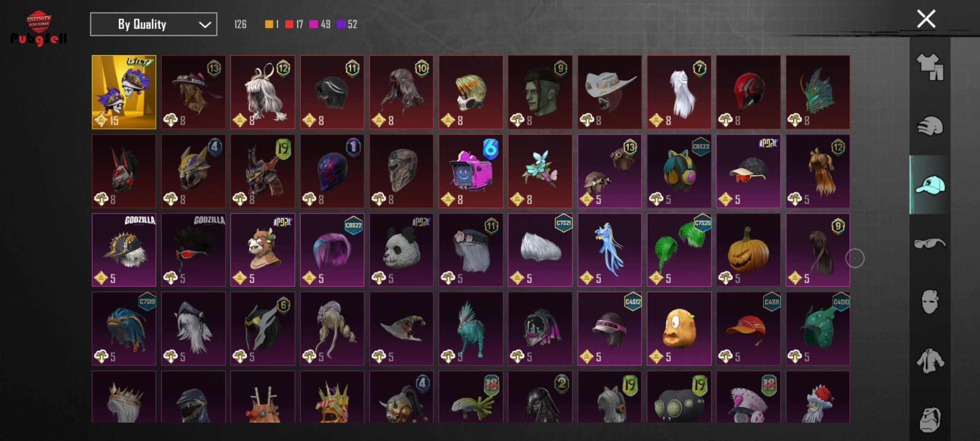Close the inventory screen

pos(926,19)
